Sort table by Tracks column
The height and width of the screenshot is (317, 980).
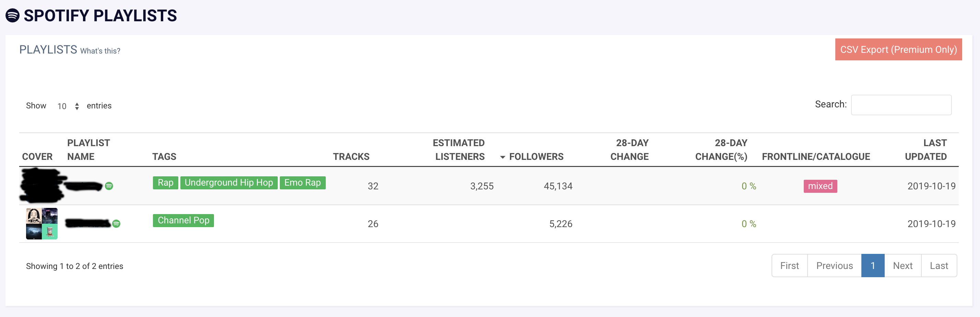[351, 156]
